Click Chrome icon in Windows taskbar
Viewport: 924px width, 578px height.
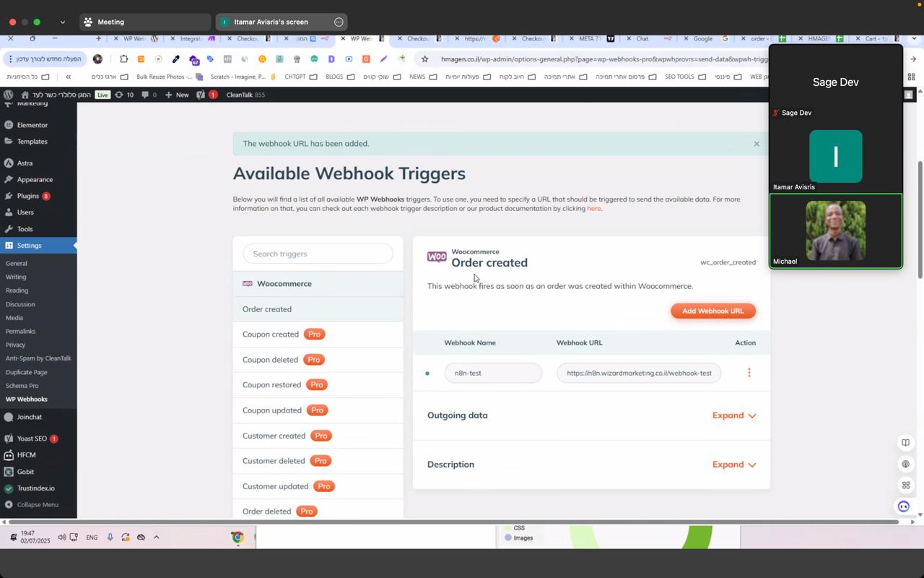tap(237, 538)
